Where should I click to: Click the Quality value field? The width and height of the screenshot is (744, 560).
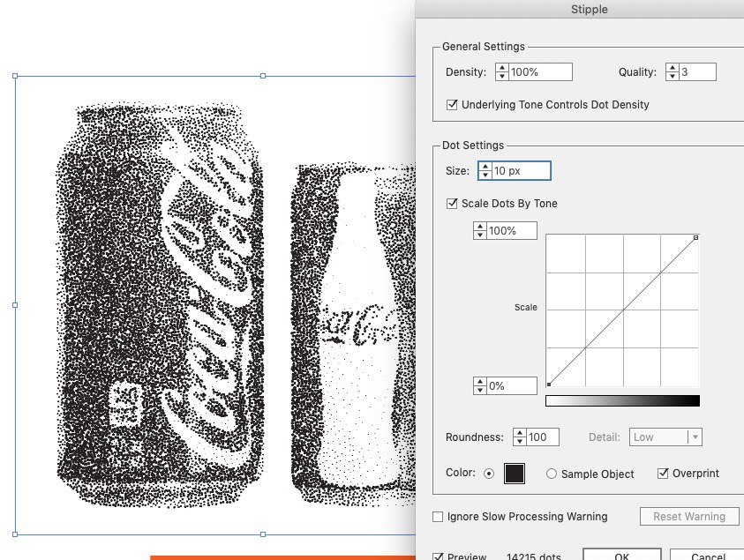(697, 72)
